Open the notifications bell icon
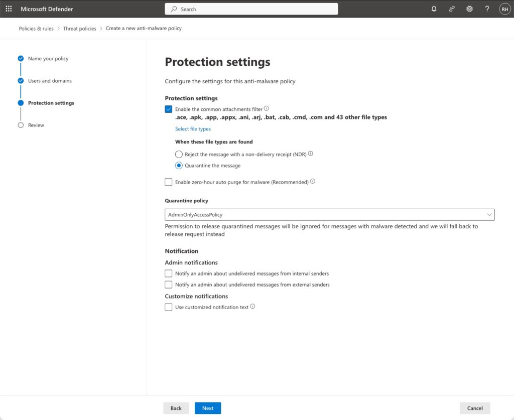 tap(434, 9)
